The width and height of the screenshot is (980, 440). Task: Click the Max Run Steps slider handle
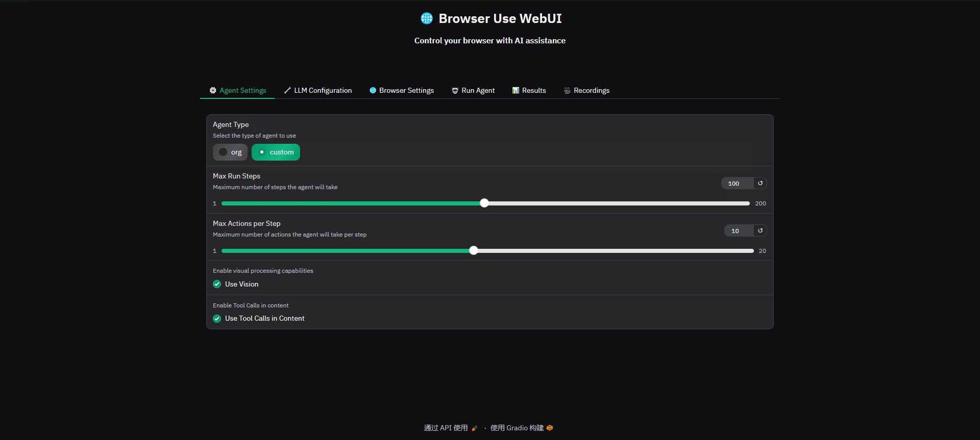484,203
